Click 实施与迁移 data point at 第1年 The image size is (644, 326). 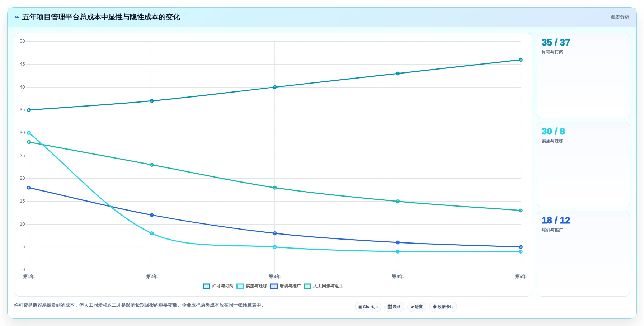coord(29,133)
